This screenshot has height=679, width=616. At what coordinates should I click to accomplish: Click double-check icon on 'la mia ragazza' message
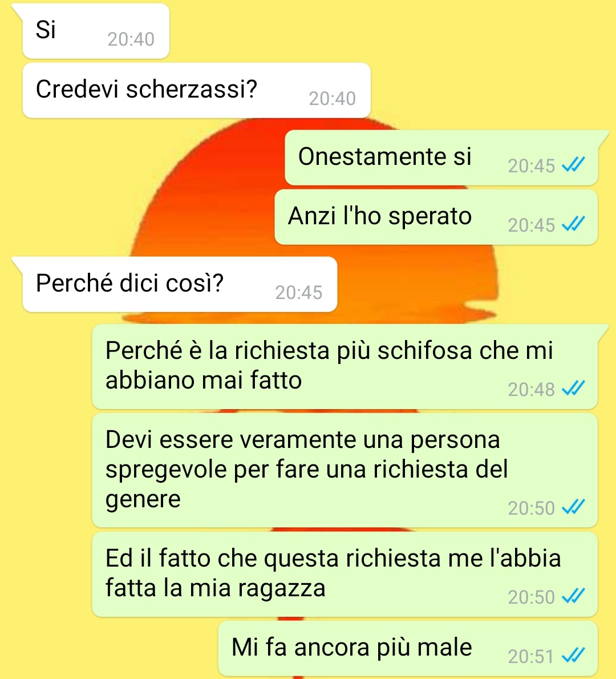(x=573, y=596)
